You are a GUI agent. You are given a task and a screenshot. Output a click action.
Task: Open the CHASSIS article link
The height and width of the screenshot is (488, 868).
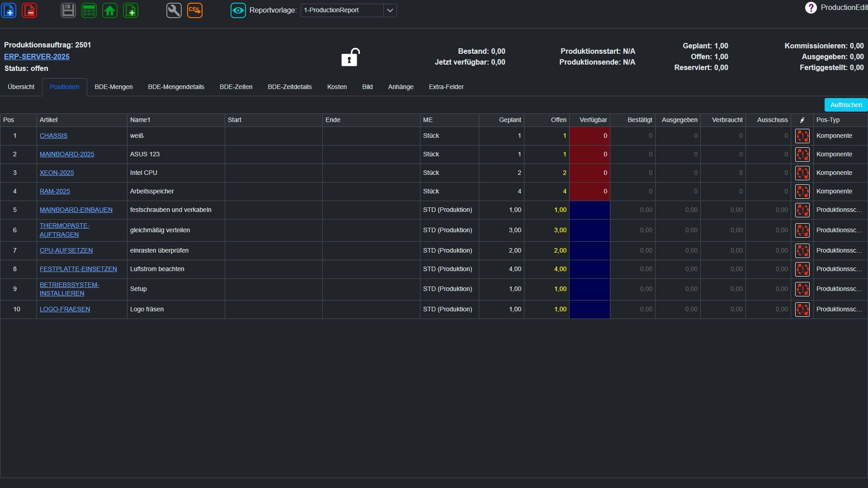(53, 136)
